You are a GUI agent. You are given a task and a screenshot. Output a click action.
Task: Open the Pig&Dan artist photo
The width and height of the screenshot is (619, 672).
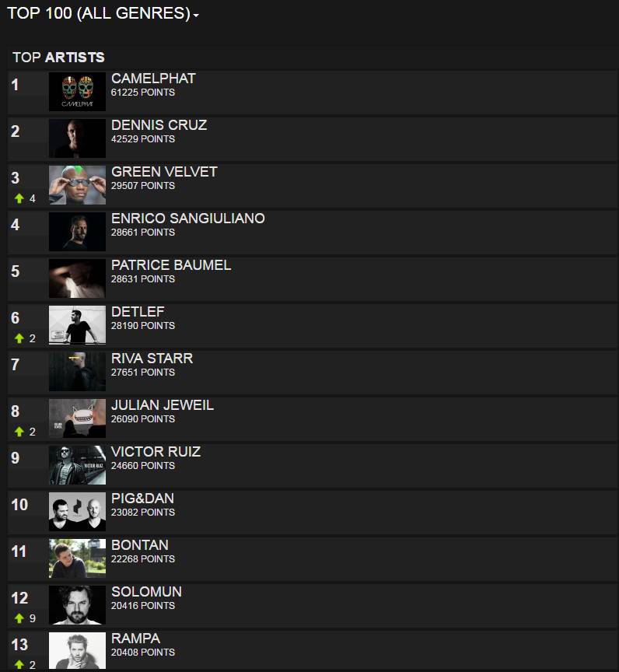tap(77, 512)
